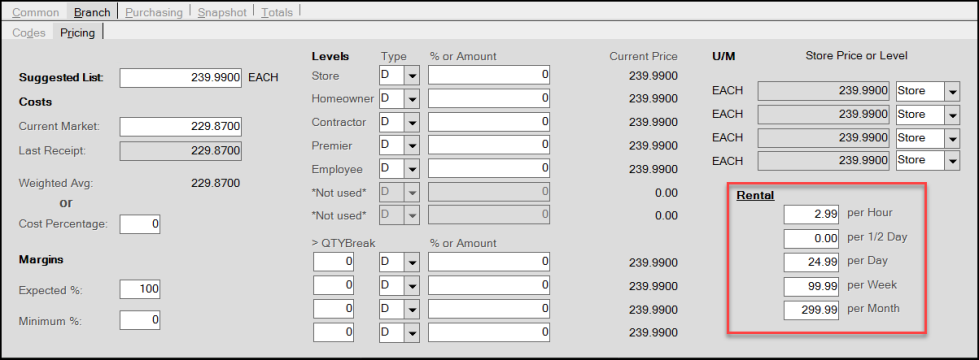This screenshot has width=979, height=360.
Task: Click the Contractor level amount field
Action: point(489,122)
